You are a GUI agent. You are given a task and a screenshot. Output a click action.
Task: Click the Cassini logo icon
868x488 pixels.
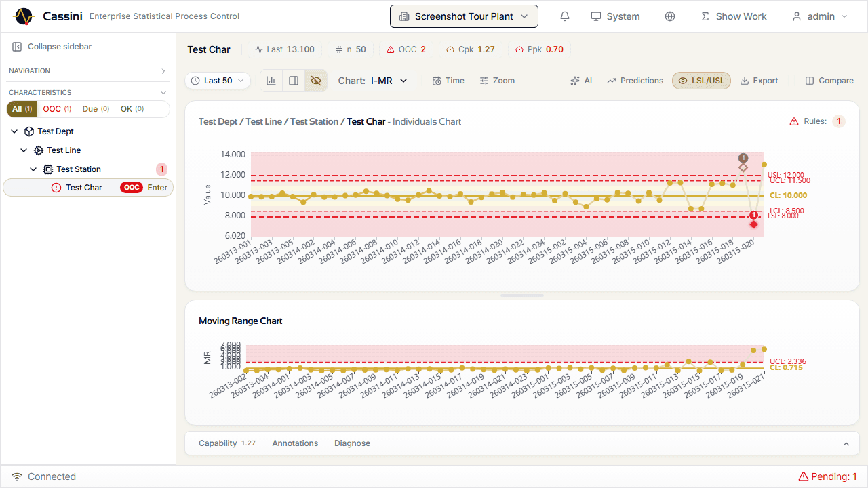(x=24, y=16)
